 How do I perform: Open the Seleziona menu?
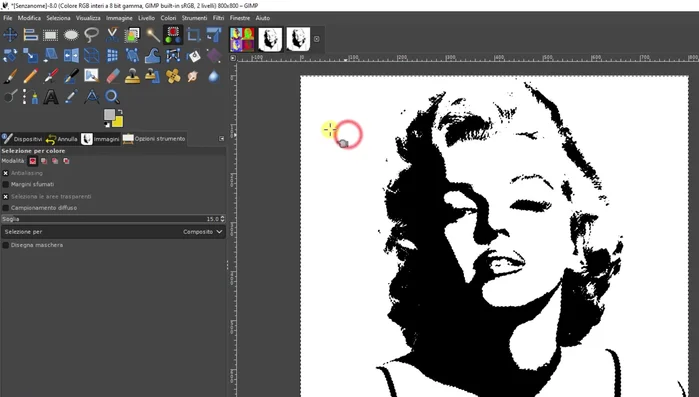(x=58, y=18)
